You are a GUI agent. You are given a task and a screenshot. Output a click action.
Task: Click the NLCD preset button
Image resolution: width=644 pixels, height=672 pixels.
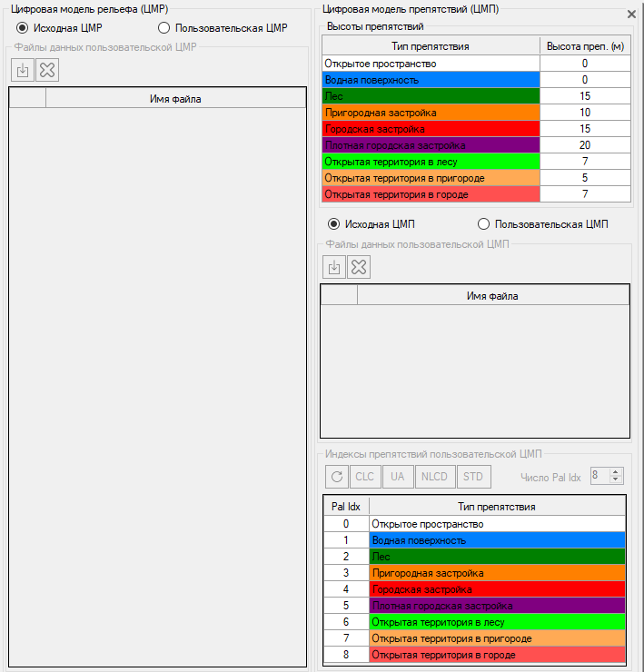click(435, 477)
